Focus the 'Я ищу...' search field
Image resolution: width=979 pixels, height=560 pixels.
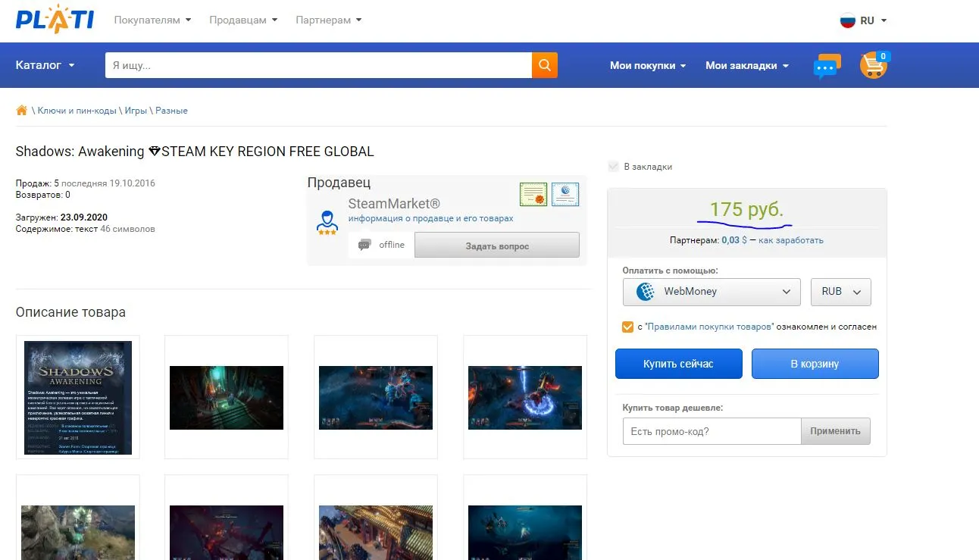[x=318, y=65]
